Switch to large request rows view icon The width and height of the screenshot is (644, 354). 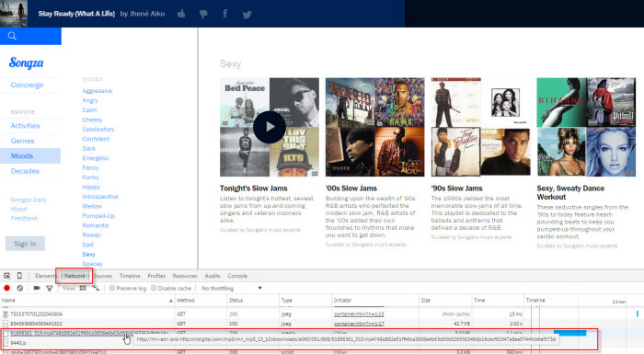(83, 289)
